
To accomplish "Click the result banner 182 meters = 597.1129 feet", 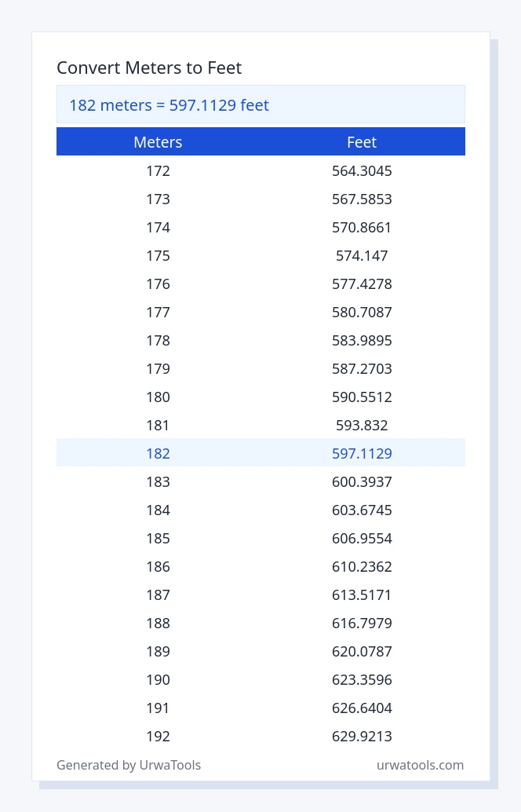I will pyautogui.click(x=169, y=104).
